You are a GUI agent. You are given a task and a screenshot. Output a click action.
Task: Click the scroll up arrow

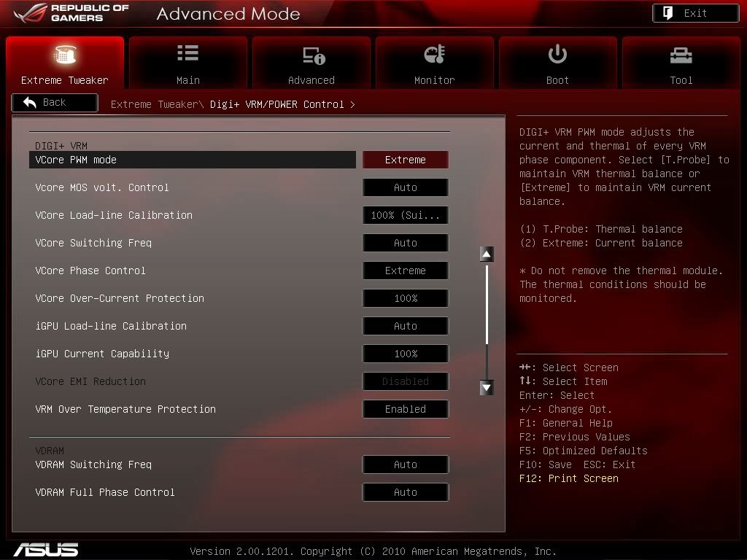click(x=487, y=254)
